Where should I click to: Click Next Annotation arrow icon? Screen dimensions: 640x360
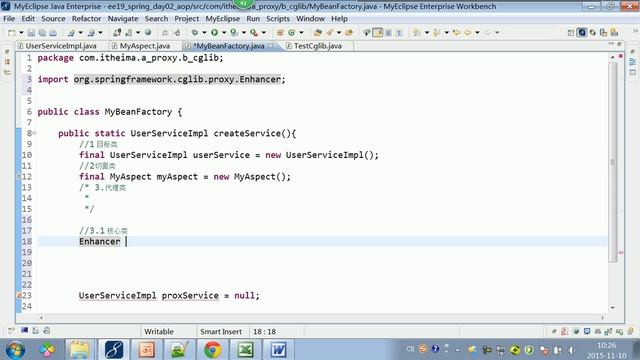[x=417, y=33]
